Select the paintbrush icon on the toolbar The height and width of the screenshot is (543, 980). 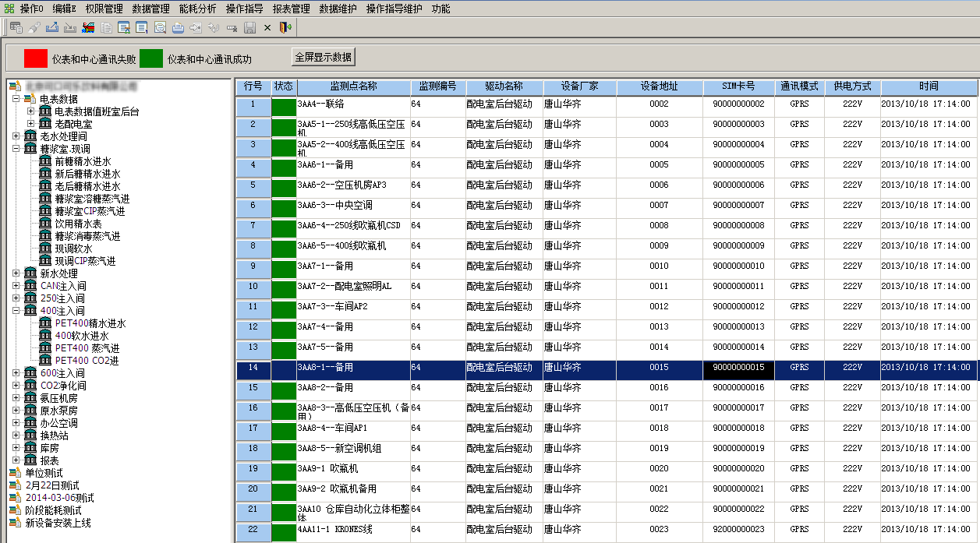point(36,28)
